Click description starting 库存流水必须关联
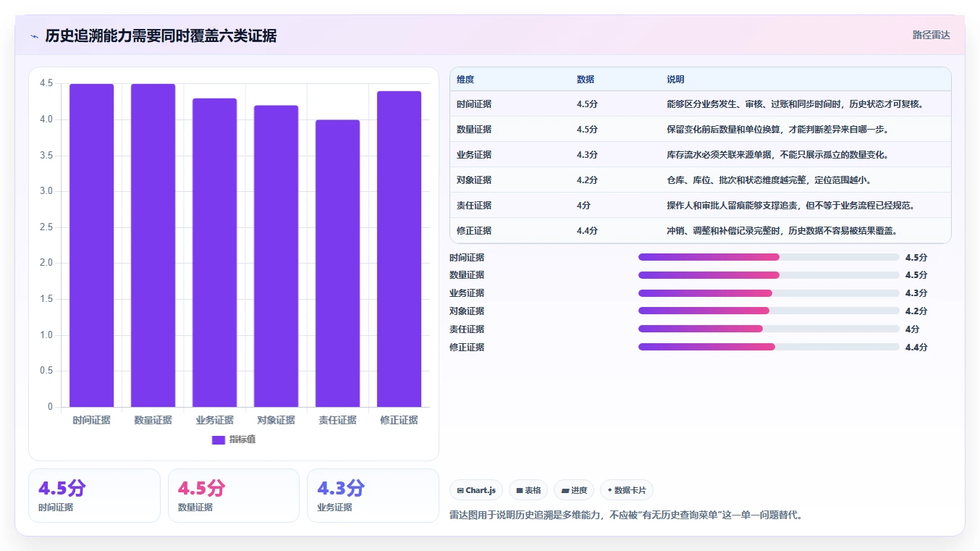980x551 pixels. [777, 155]
